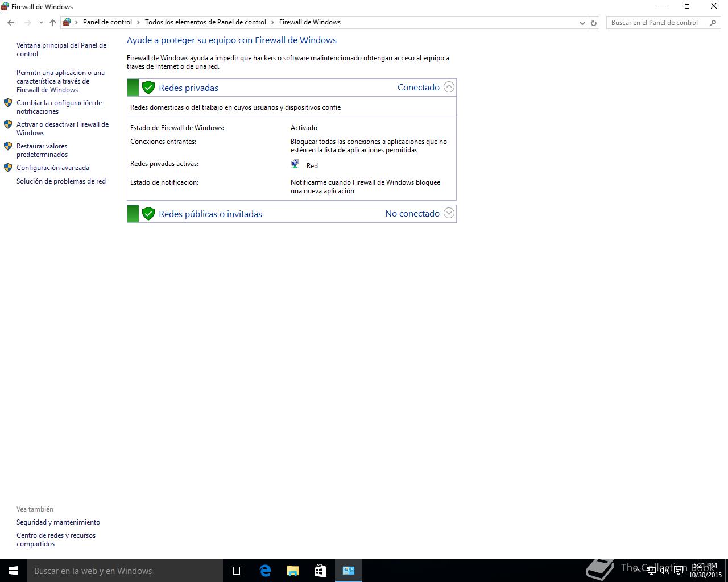The image size is (728, 582).
Task: Open 'Panel de control' breadcrumb
Action: coord(107,22)
